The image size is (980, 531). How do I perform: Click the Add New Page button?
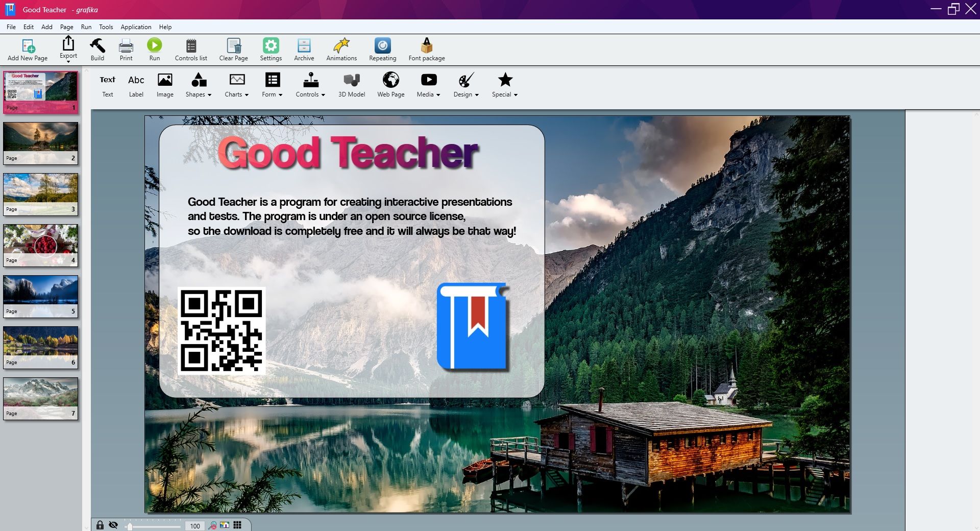28,50
